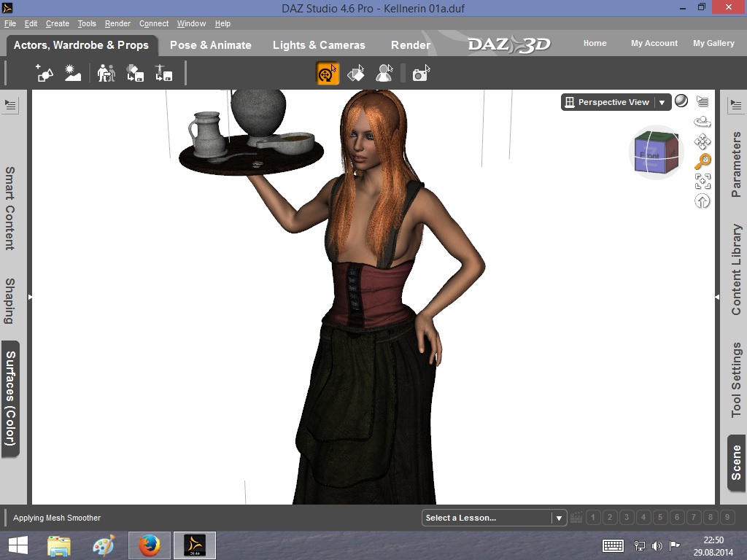Click the frame selection icon
The height and width of the screenshot is (560, 747).
703,182
